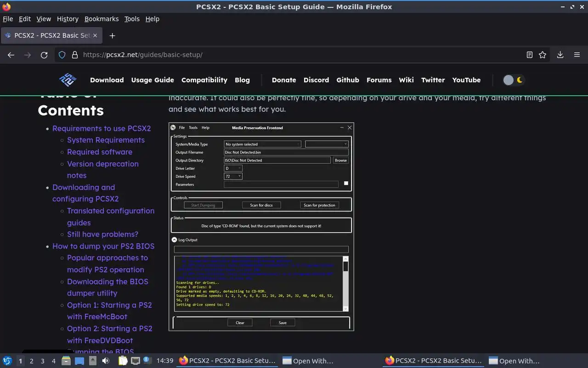Switch to workspace 3
The width and height of the screenshot is (588, 368).
43,361
